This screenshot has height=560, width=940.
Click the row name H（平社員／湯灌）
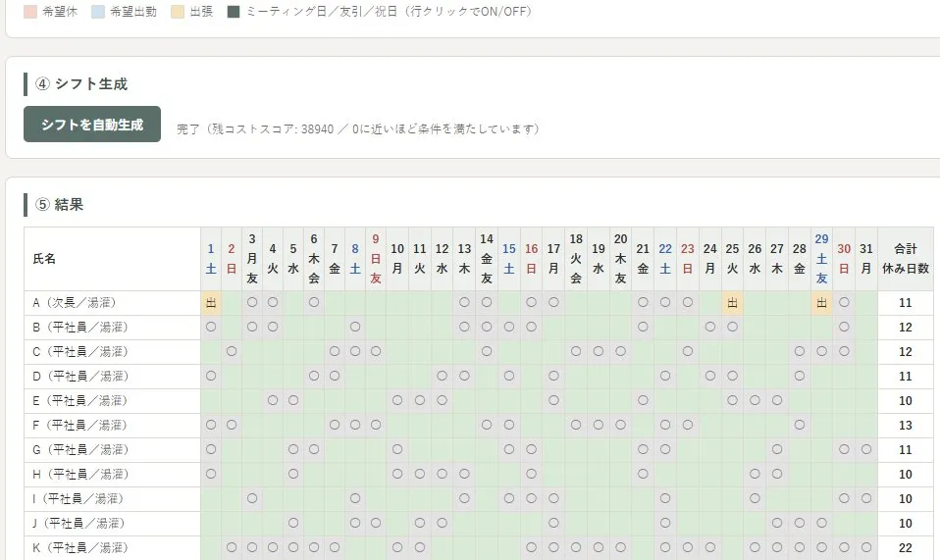[x=80, y=475]
